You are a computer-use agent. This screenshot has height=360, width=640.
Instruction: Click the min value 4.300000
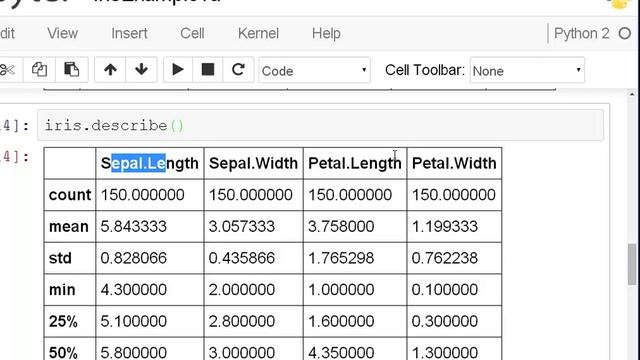[x=134, y=289]
